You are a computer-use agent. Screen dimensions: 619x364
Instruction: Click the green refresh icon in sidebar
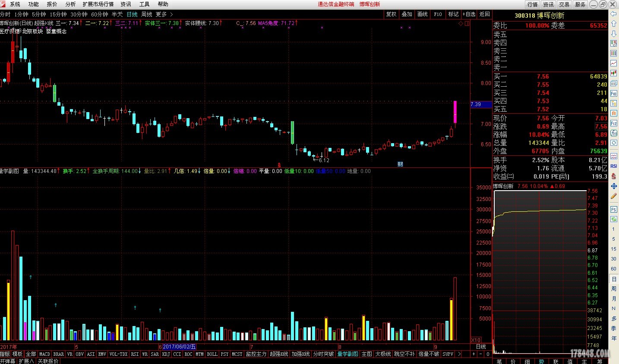coord(613,219)
